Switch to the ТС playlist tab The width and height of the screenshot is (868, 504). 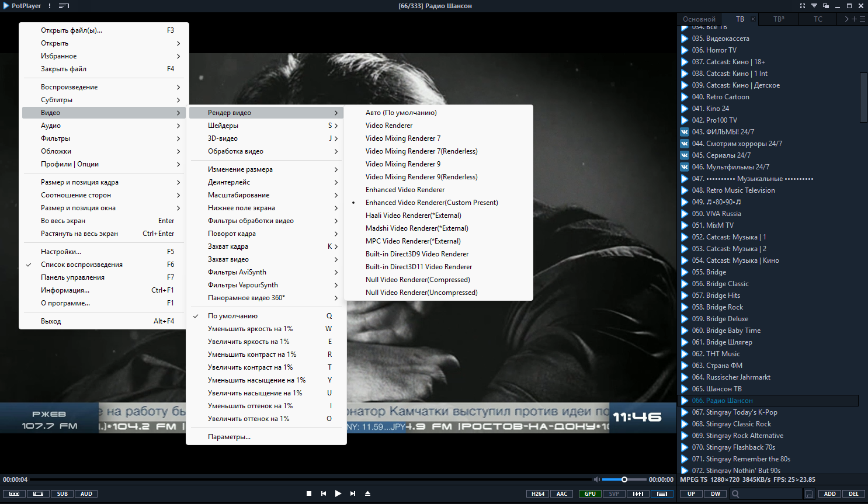(x=818, y=19)
